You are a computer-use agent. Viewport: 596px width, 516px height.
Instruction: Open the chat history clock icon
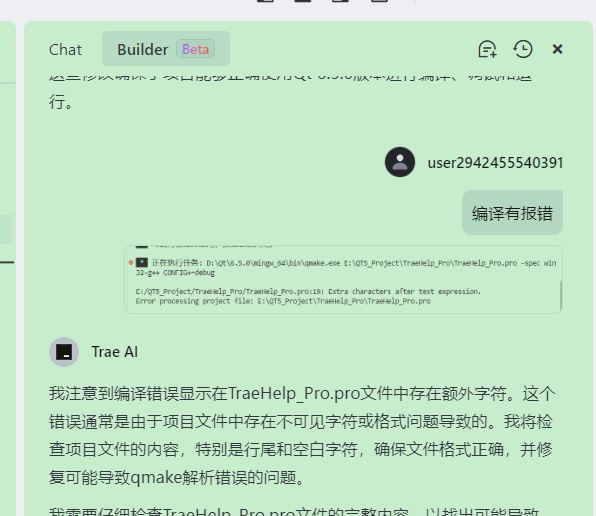tap(523, 49)
